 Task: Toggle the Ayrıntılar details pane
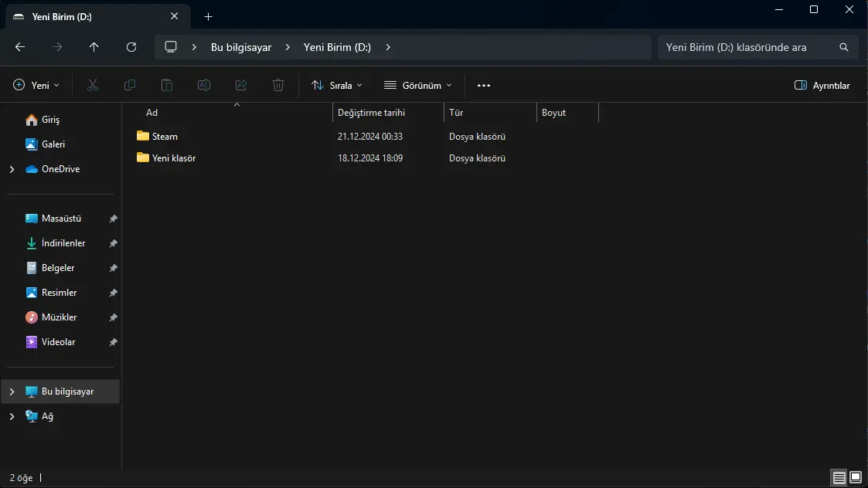[822, 85]
